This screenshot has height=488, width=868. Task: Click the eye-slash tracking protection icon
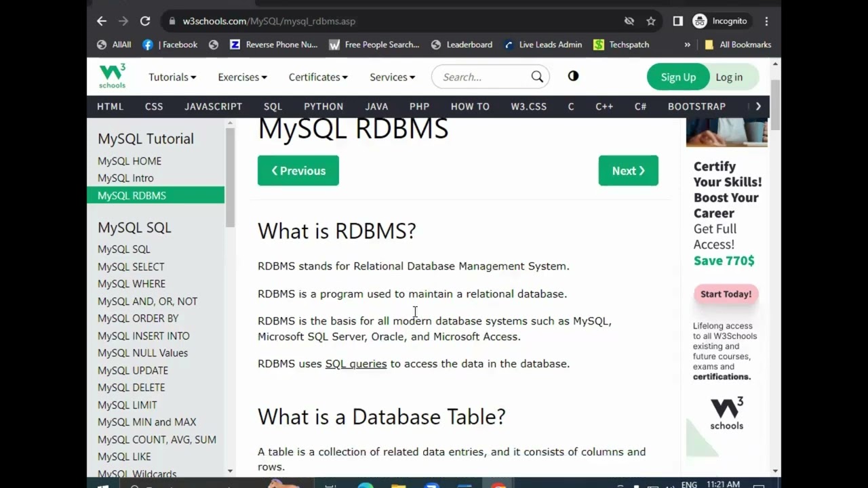click(x=629, y=21)
